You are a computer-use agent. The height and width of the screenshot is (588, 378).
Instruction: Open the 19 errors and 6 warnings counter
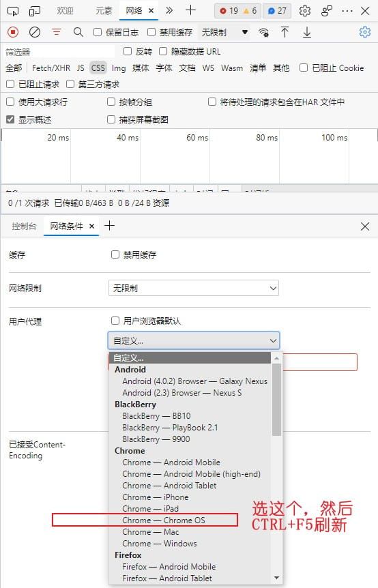coord(238,11)
